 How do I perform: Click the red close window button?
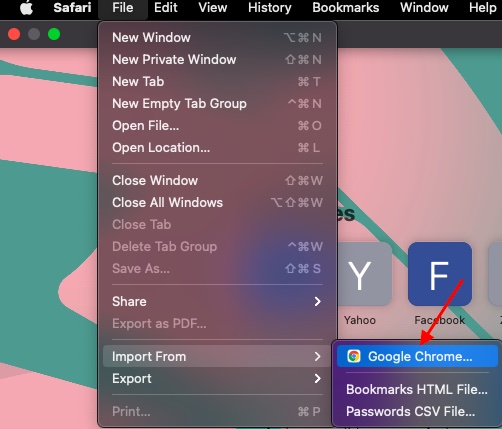pyautogui.click(x=14, y=34)
